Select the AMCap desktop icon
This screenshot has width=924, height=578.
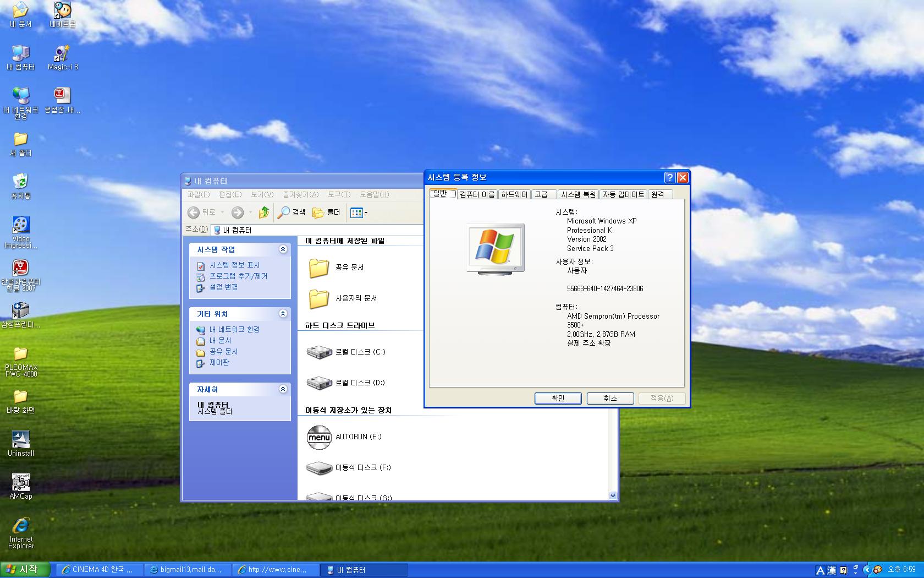point(20,487)
